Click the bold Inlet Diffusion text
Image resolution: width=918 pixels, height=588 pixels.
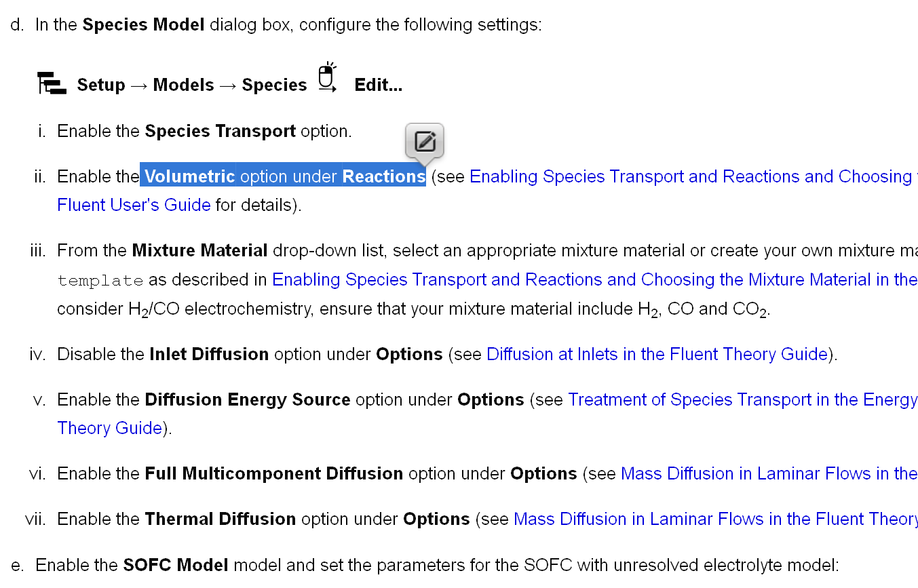tap(209, 355)
